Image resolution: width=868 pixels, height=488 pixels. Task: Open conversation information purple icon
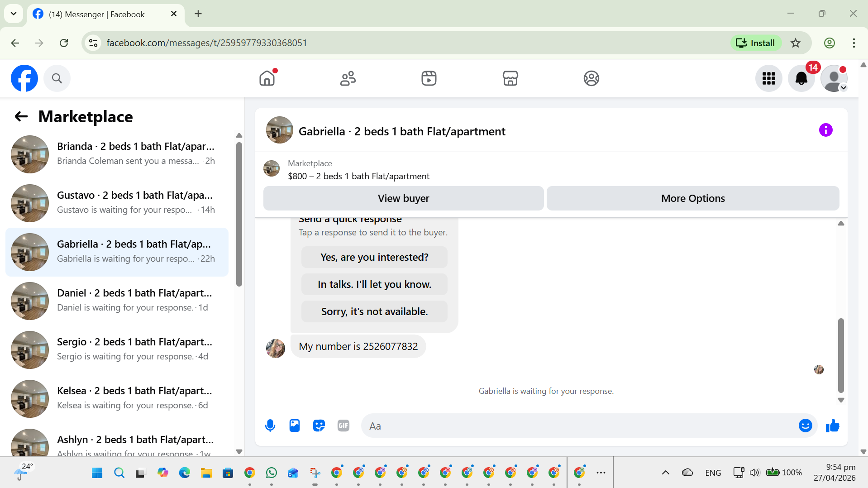825,130
